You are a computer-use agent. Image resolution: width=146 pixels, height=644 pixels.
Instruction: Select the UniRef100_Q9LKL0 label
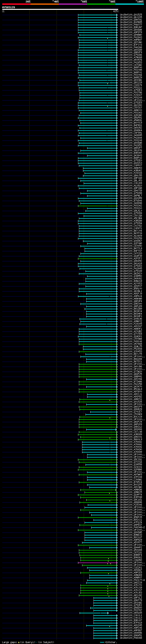coord(131,211)
